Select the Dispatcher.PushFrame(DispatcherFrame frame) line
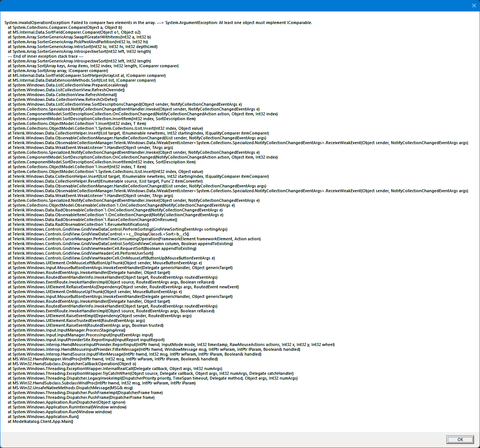This screenshot has width=480, height=448. (x=81, y=397)
